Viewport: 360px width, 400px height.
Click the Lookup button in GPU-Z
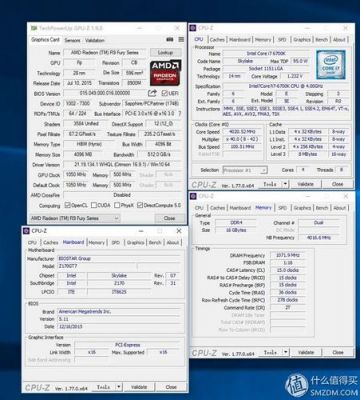point(165,53)
